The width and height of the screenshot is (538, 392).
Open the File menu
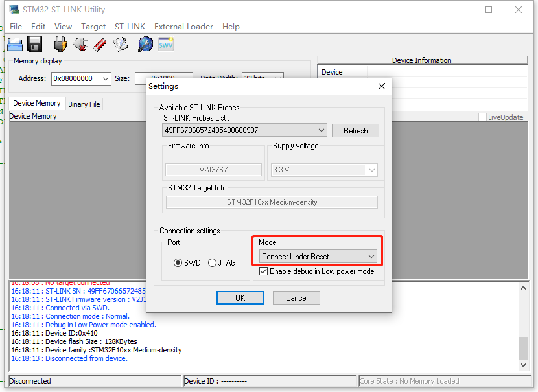(16, 27)
